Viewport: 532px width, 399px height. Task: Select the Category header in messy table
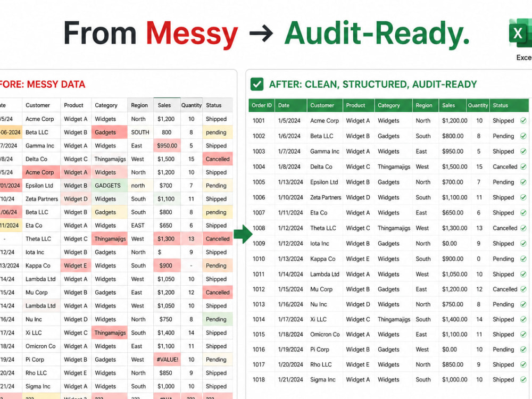109,105
